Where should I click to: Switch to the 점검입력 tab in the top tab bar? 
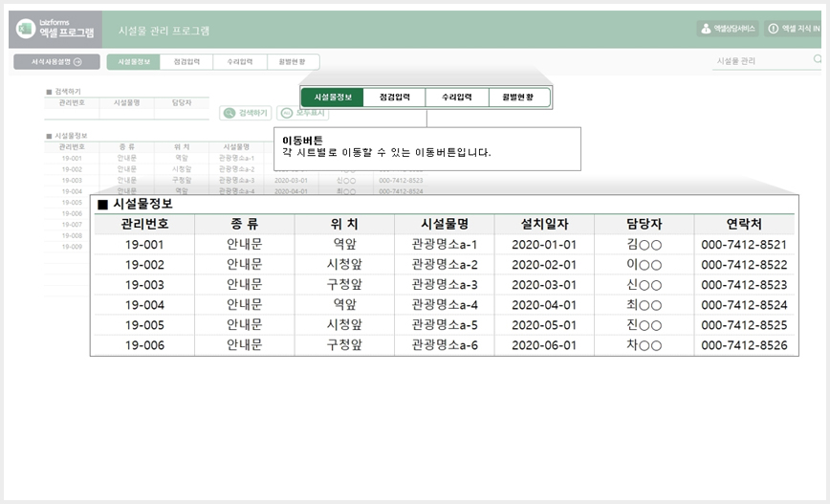[x=186, y=62]
